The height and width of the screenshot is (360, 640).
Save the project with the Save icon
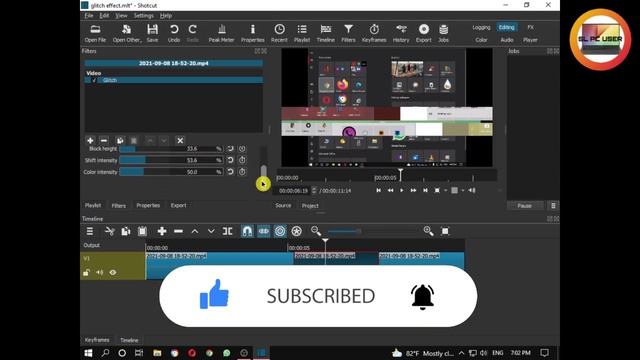pyautogui.click(x=152, y=33)
